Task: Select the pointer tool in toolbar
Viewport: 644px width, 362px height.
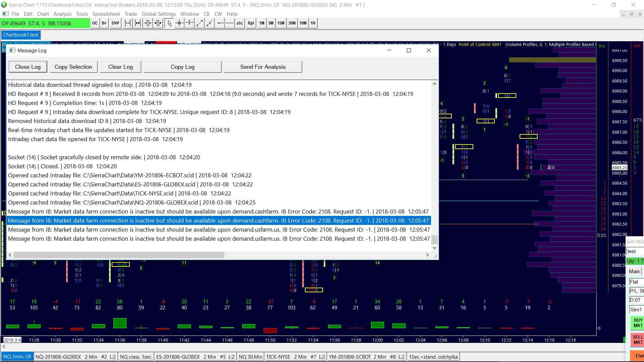Action: pos(169,23)
